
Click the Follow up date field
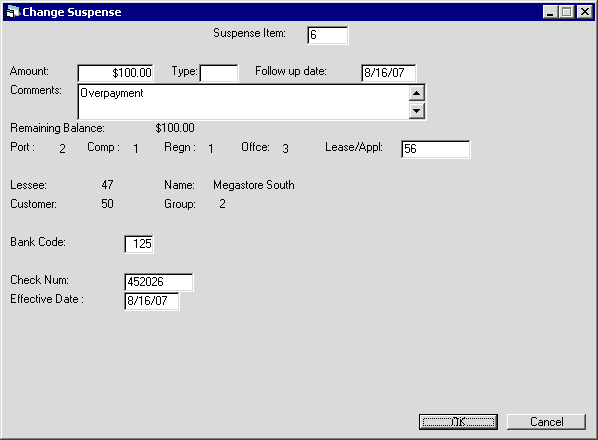coord(389,73)
